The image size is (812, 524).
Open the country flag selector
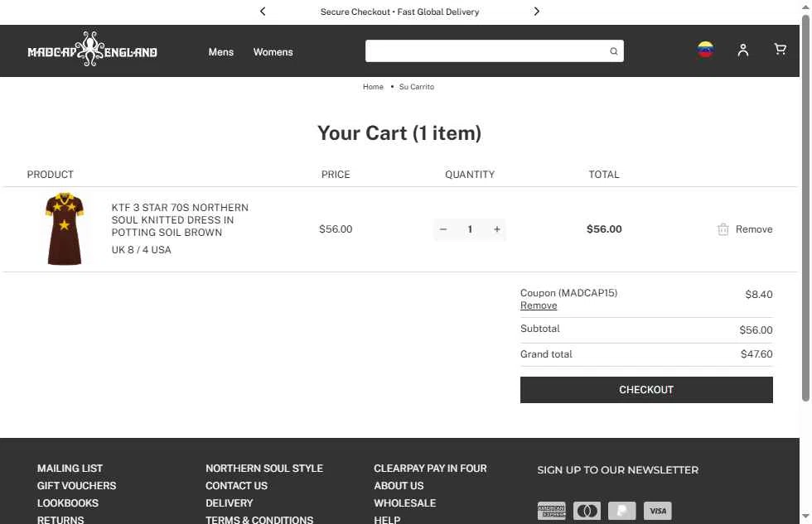[705, 50]
